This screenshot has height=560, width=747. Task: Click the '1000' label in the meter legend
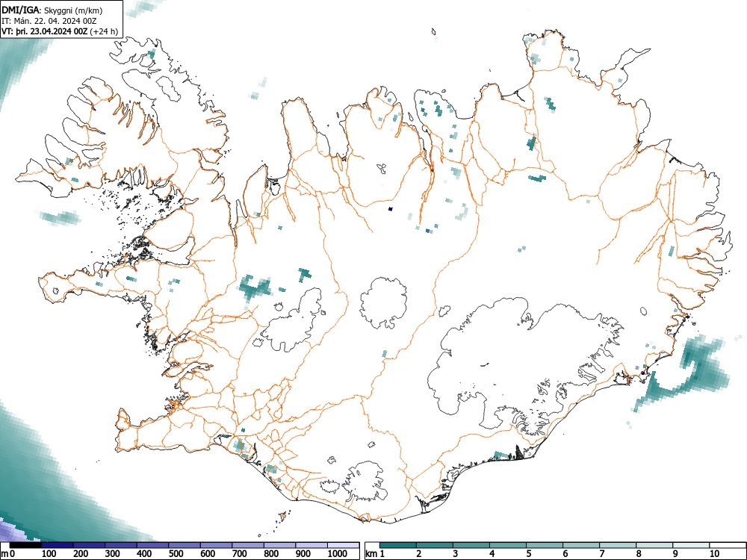coord(338,554)
